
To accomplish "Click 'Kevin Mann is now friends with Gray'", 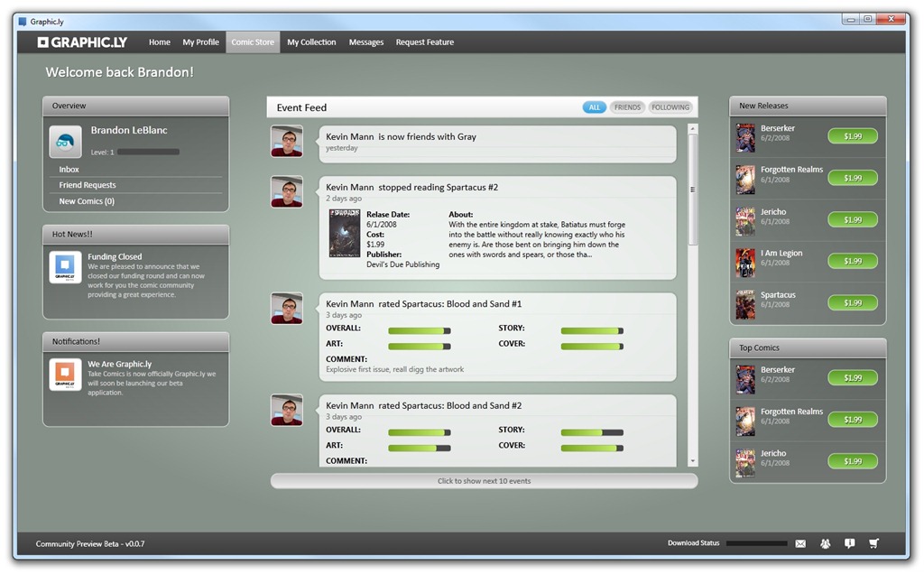I will point(401,136).
